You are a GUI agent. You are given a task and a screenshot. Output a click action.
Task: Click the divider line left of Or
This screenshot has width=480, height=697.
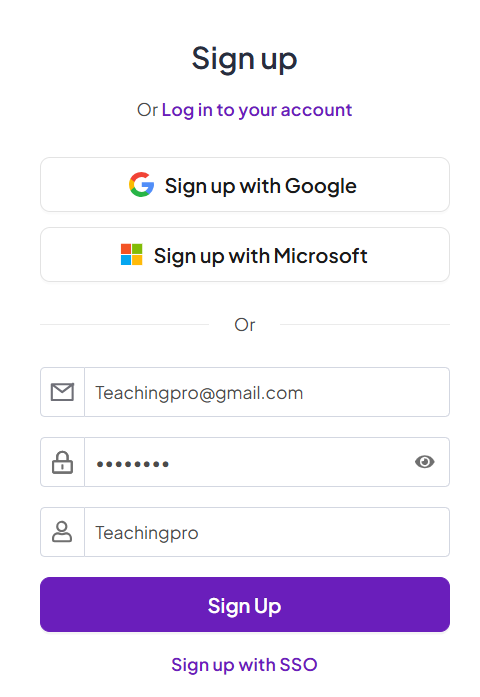tap(124, 324)
